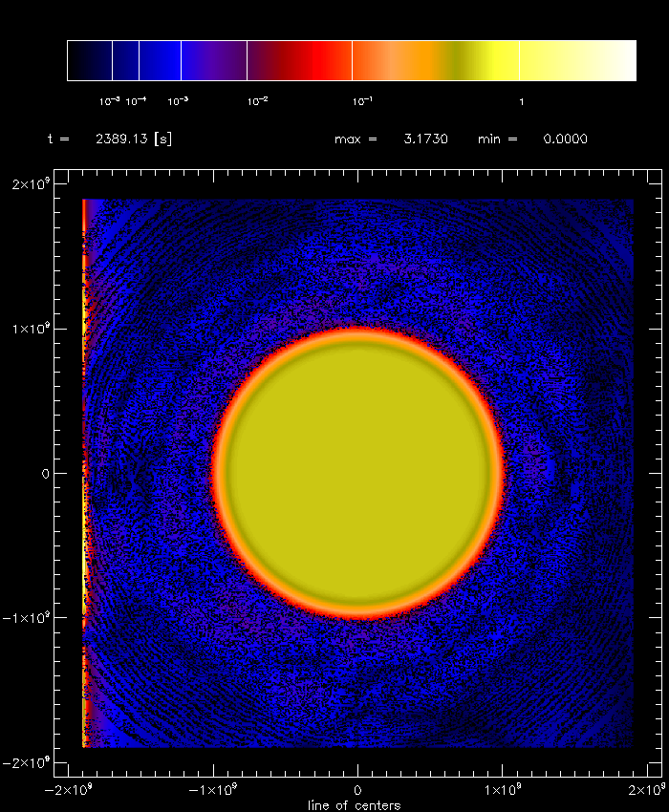Click the "line of centers" axis title
This screenshot has height=812, width=669.
click(x=354, y=805)
